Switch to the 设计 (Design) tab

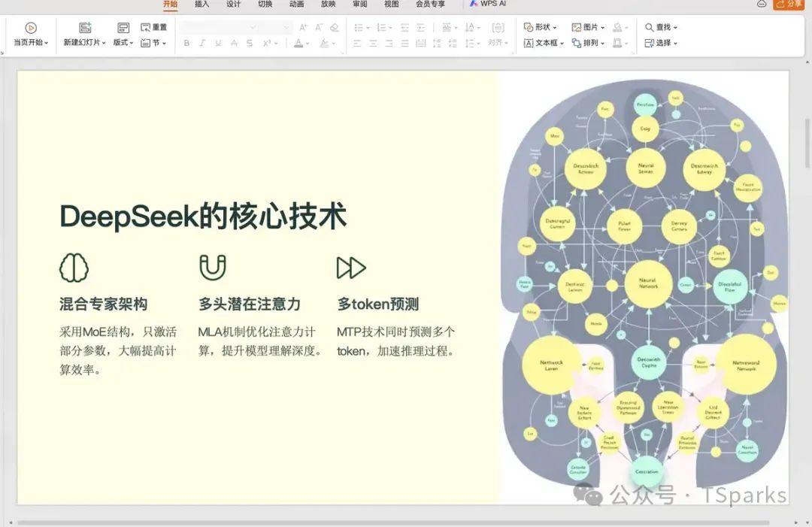tap(234, 5)
